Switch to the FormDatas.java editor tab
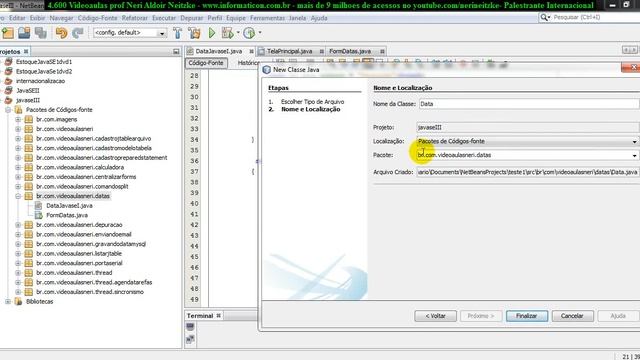 [350, 51]
